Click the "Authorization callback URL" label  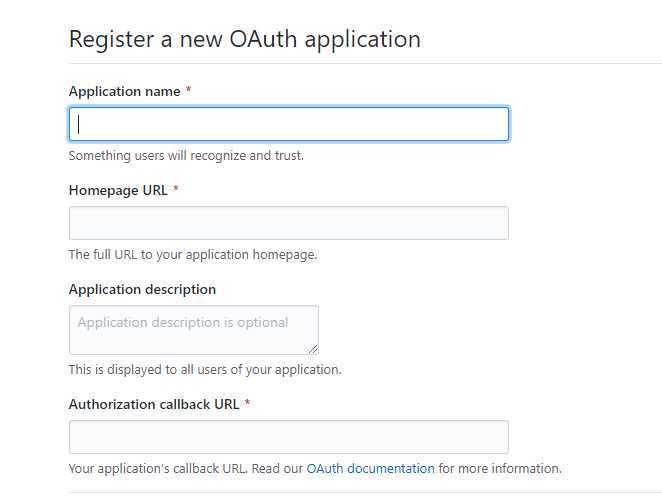pos(154,404)
